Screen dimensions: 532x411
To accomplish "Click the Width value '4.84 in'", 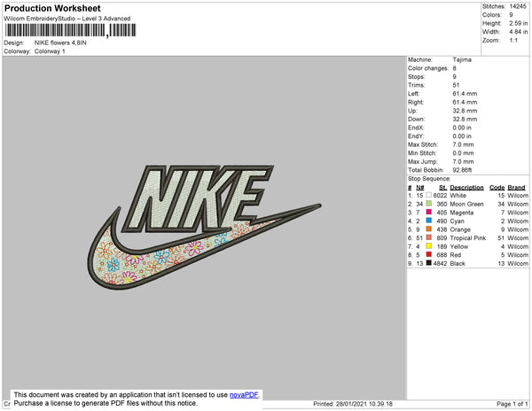I will (518, 32).
